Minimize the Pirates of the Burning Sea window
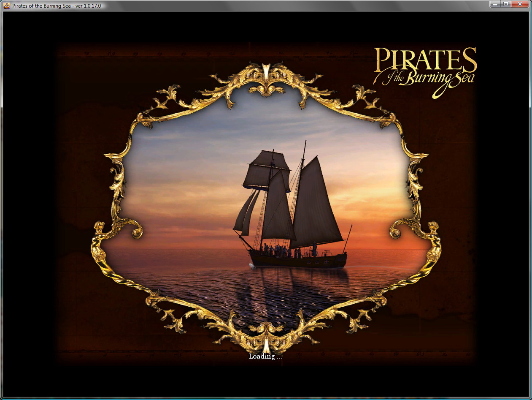Screen dimensions: 532x400 (495, 4)
